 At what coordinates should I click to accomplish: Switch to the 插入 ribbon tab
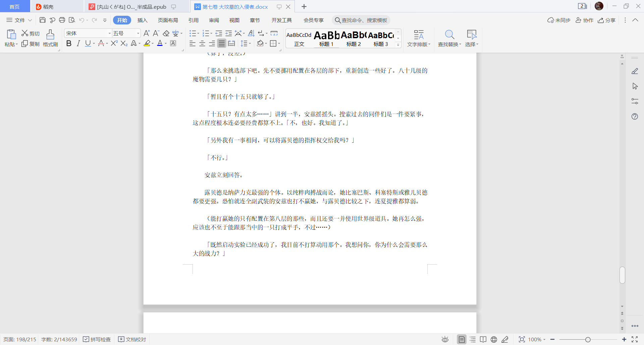click(x=143, y=20)
